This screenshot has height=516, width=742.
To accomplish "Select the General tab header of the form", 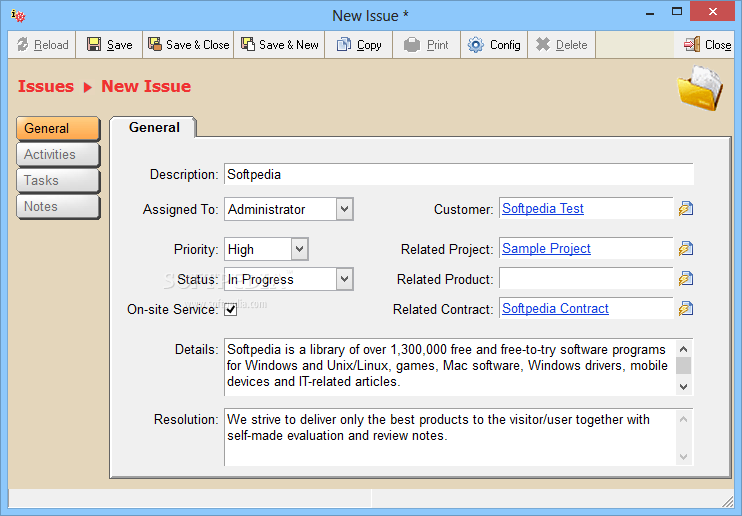I will pos(154,127).
